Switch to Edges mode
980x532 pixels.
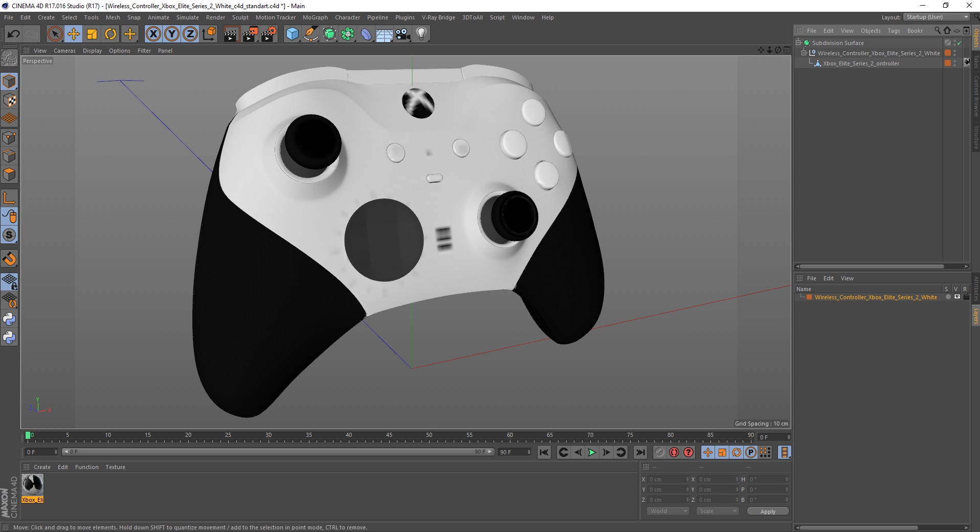pyautogui.click(x=9, y=156)
